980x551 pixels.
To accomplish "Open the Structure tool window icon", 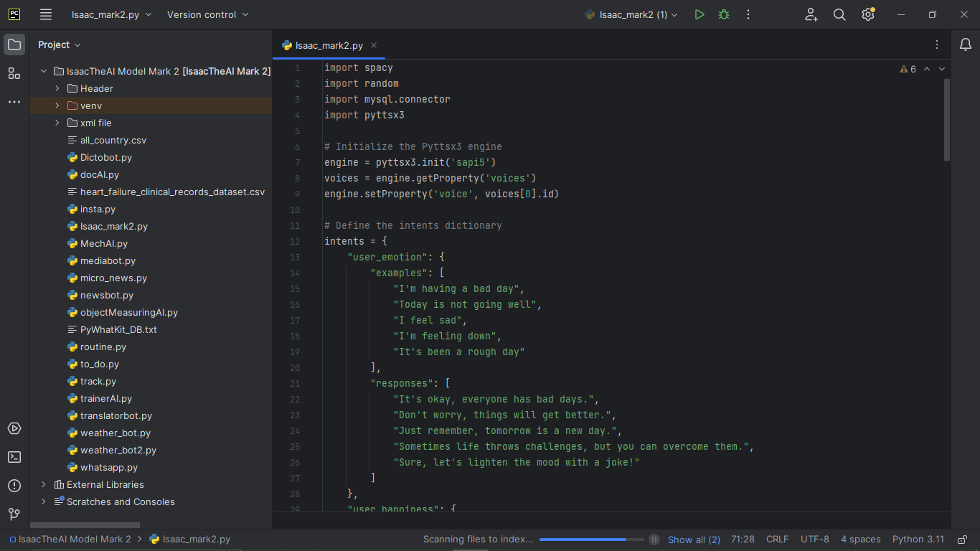I will click(14, 73).
